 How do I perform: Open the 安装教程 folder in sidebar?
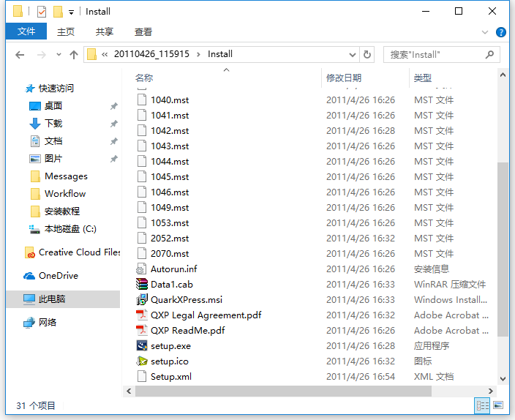(x=62, y=211)
